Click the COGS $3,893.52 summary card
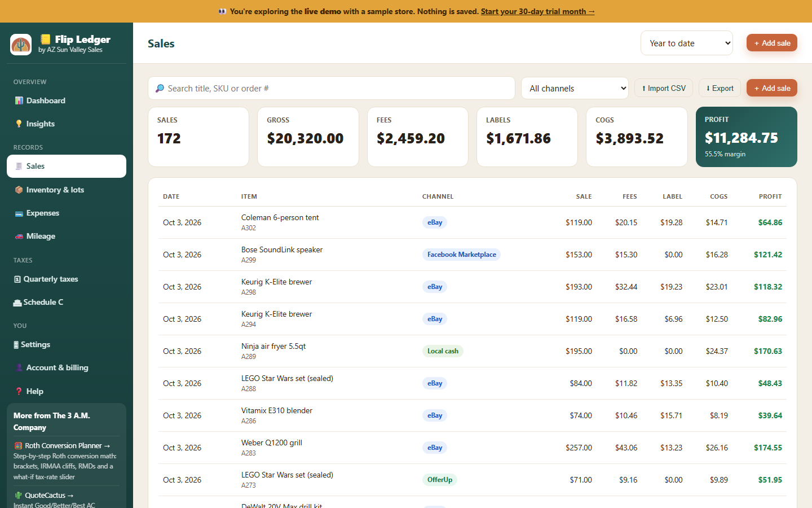This screenshot has width=812, height=508. (637, 137)
